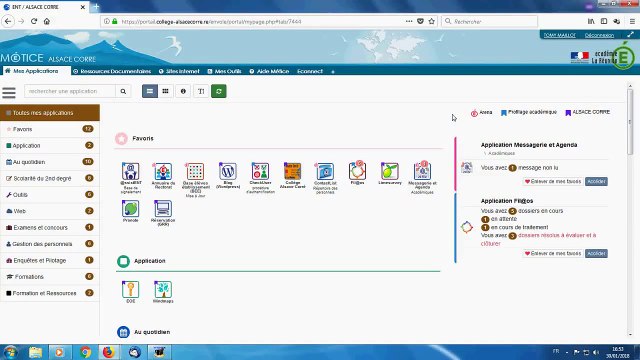
Task: Select Examens et concours category
Action: (50, 227)
